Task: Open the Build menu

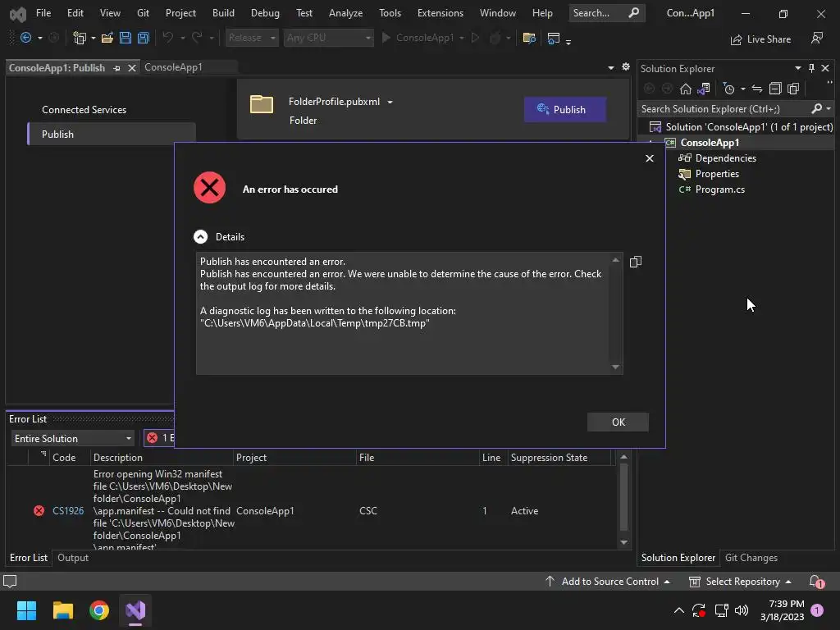Action: 223,13
